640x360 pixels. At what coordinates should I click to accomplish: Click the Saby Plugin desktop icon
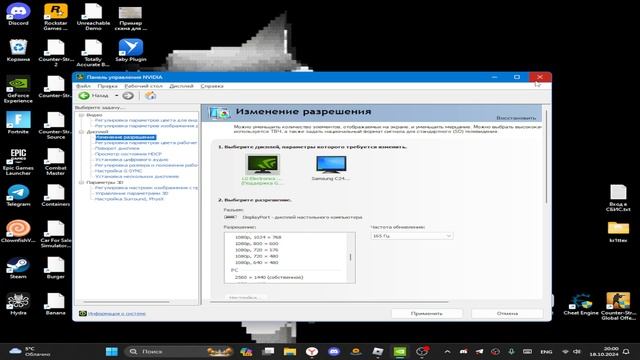(x=131, y=51)
